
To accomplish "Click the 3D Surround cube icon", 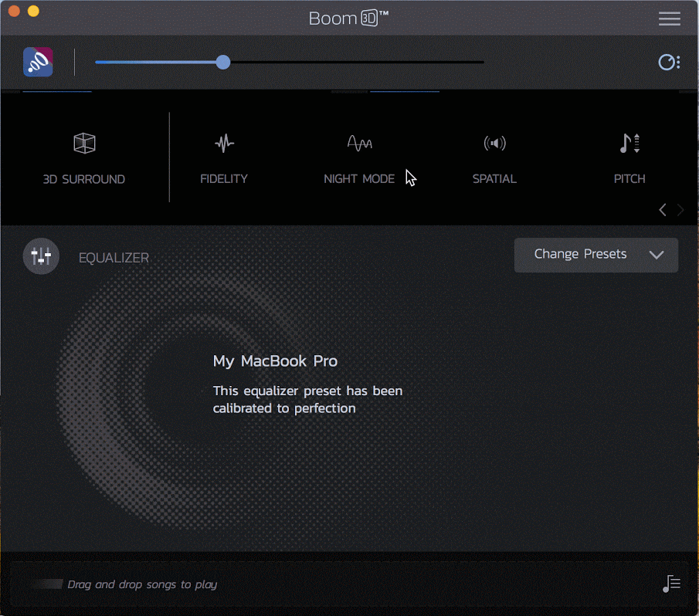I will pyautogui.click(x=84, y=143).
